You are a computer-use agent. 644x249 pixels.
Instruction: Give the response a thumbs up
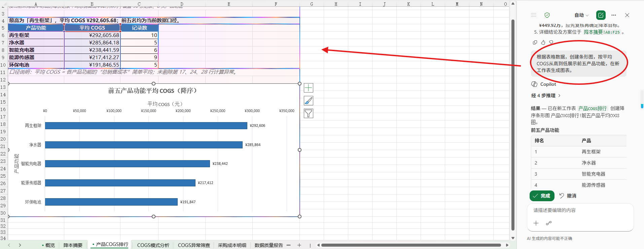click(543, 42)
